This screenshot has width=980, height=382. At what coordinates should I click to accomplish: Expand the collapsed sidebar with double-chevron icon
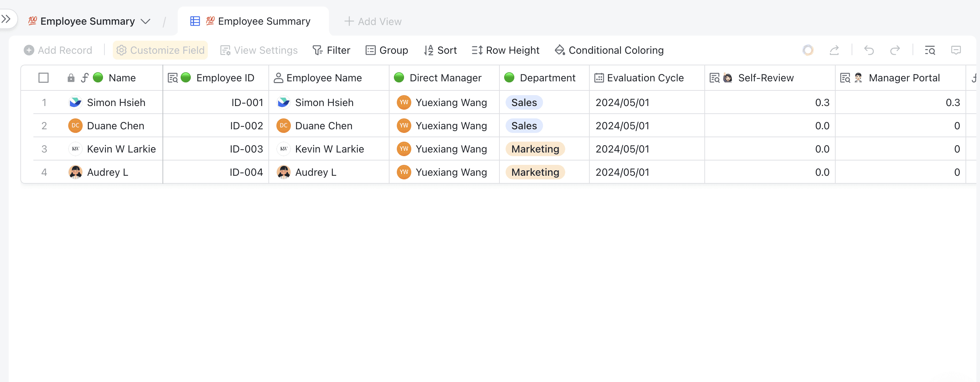6,19
